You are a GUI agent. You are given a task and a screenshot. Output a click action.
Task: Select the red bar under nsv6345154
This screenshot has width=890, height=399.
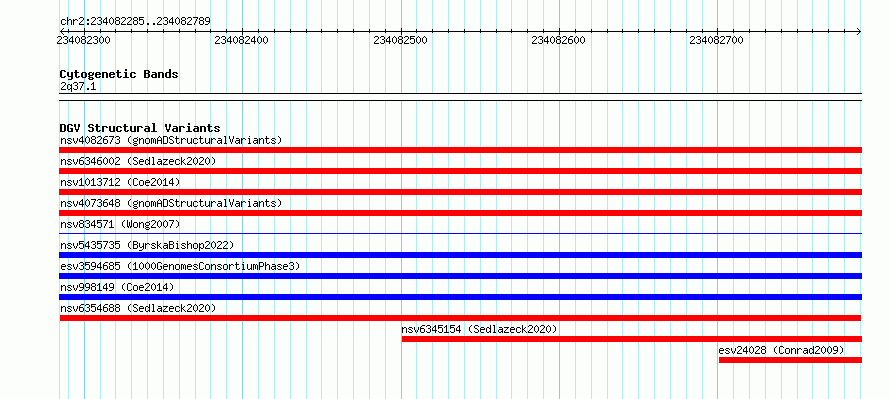(632, 339)
